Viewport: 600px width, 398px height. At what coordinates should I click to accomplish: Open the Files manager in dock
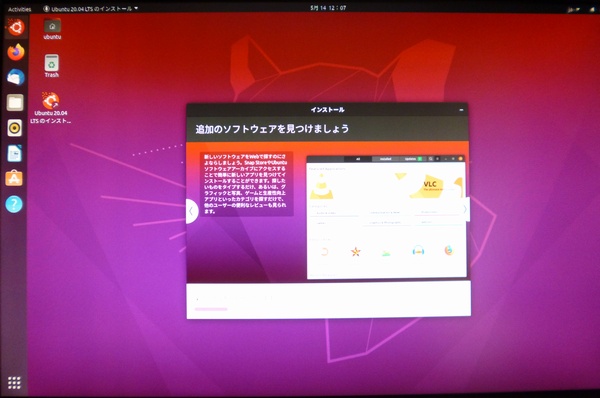15,103
